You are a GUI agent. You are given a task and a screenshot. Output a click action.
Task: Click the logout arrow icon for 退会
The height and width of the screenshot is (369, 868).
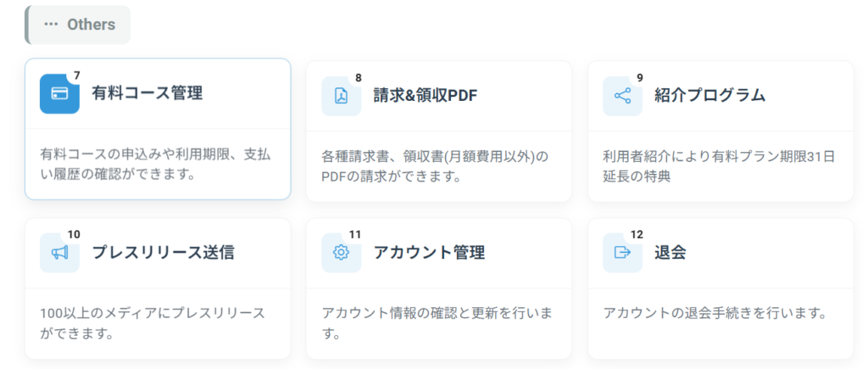[x=622, y=253]
